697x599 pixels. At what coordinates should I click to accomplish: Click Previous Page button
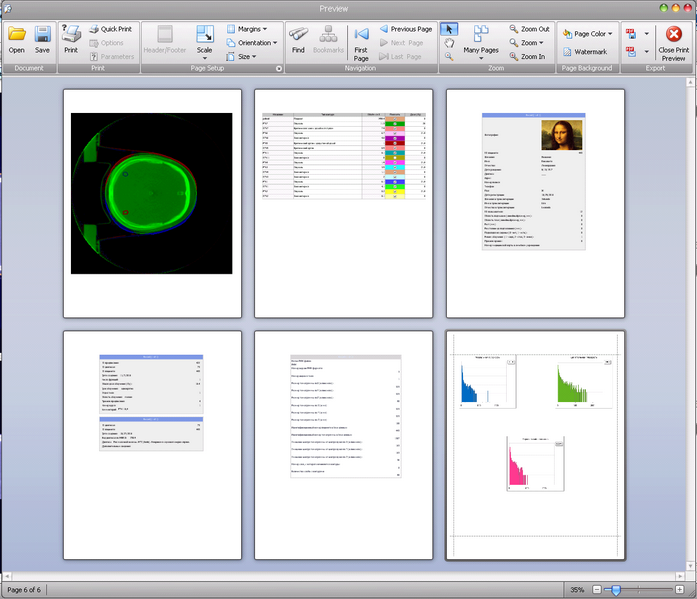(404, 30)
